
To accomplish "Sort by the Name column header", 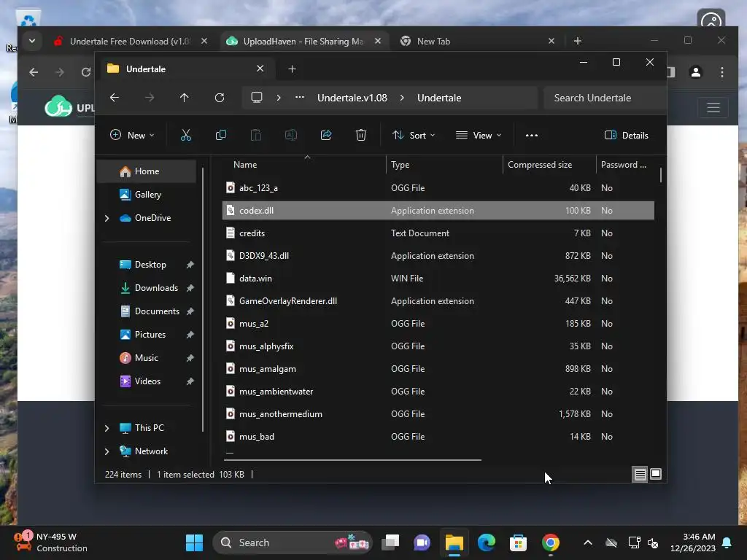I will click(x=305, y=165).
